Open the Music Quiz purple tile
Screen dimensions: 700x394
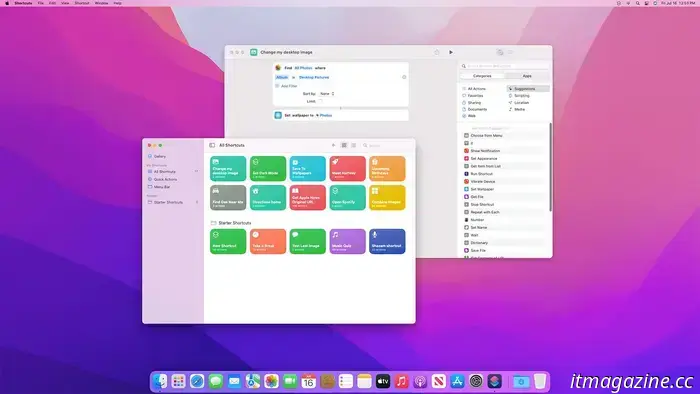347,241
